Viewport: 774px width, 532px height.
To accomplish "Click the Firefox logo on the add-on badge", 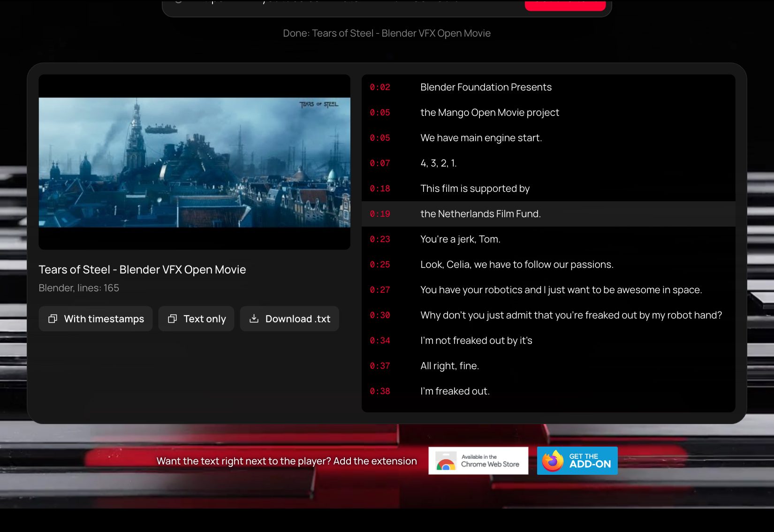I will [553, 461].
